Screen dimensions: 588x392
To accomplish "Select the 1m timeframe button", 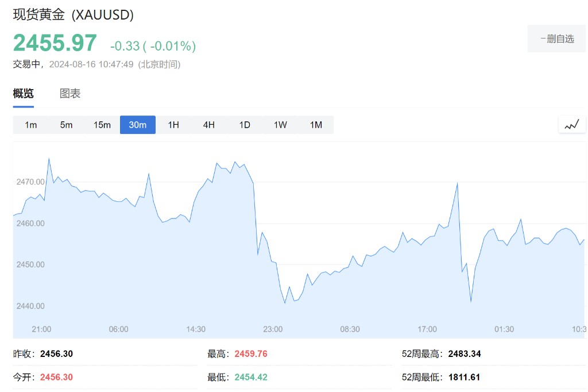I will pyautogui.click(x=31, y=125).
